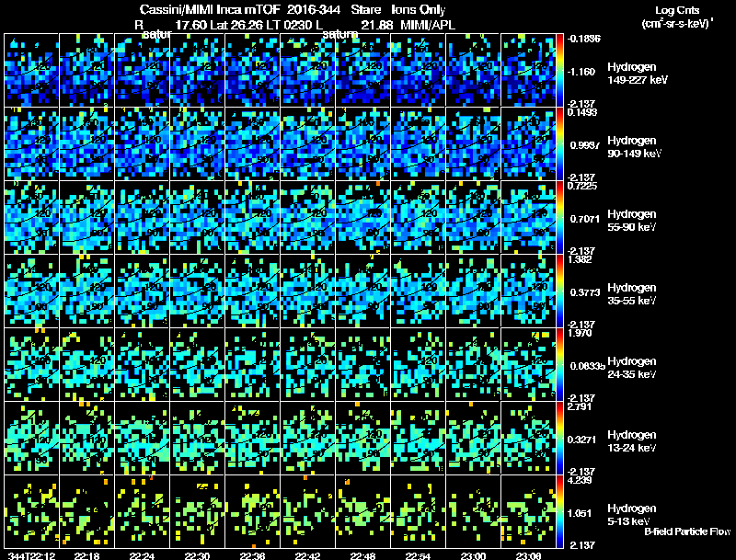
Task: Open the 149-227 keV image panel at 22:12
Action: [31, 70]
